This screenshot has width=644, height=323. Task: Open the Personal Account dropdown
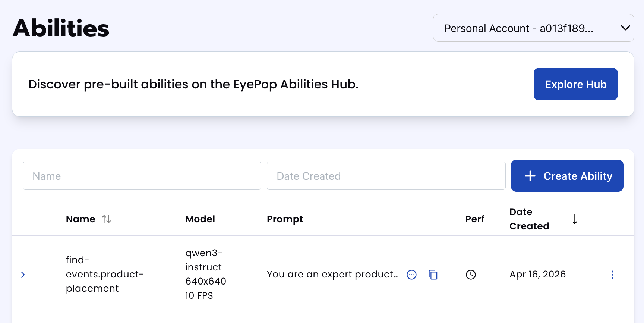tap(533, 28)
